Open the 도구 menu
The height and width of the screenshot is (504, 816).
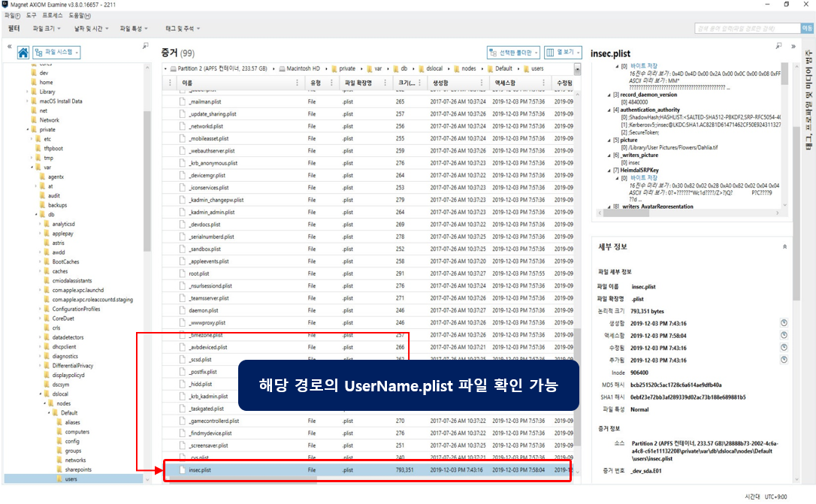coord(30,15)
